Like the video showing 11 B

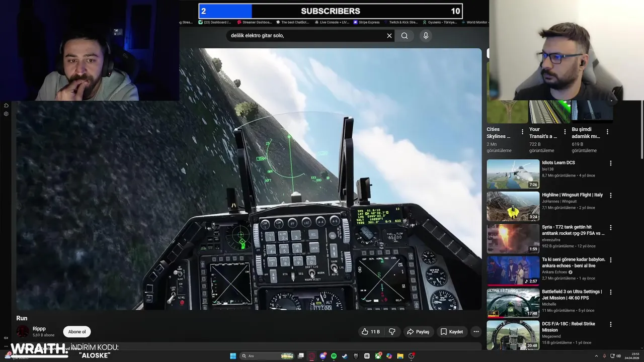(371, 332)
